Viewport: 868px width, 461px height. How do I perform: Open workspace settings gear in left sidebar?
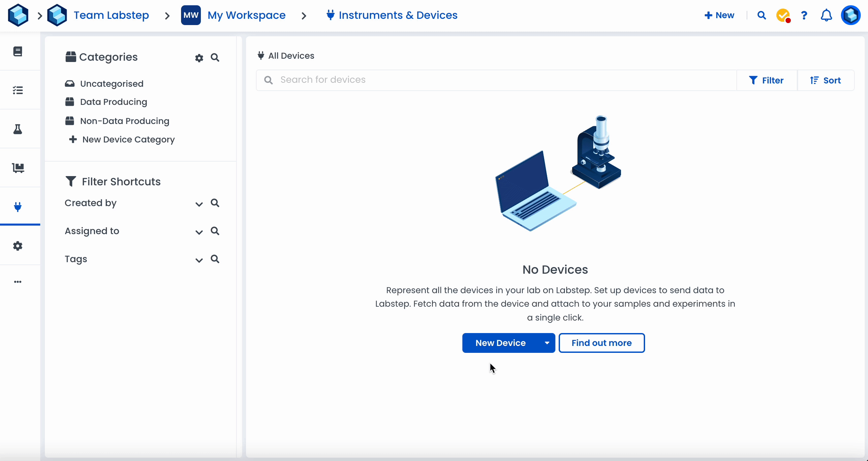pos(18,246)
